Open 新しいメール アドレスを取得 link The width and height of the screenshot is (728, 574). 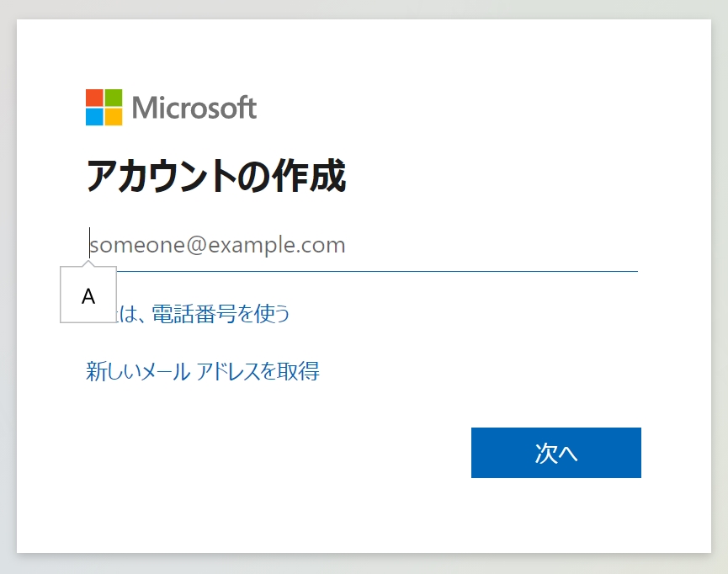(203, 371)
